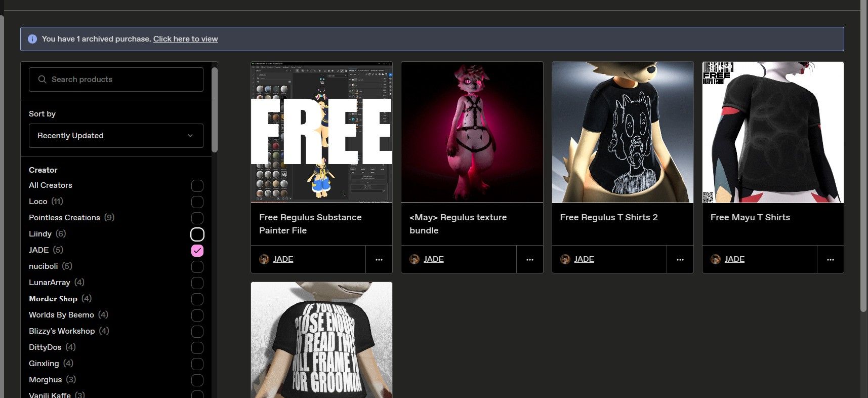
Task: Check the Morder Shop creator filter
Action: 197,299
